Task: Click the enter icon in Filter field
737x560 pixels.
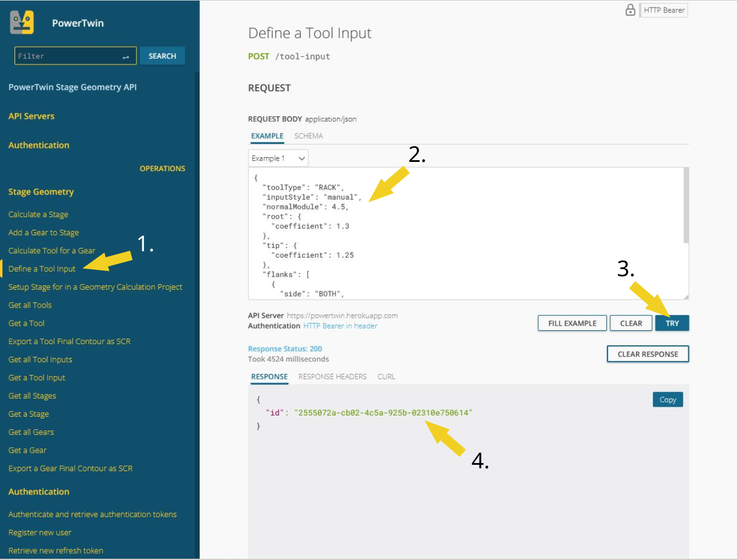Action: pyautogui.click(x=125, y=56)
